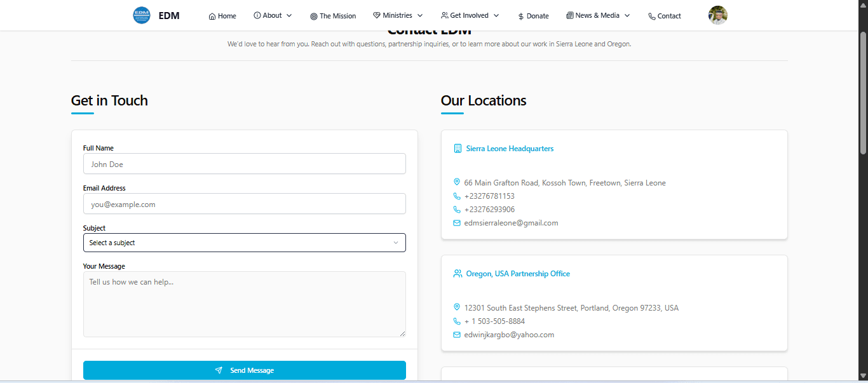Click the Get in Touch heading
Viewport: 868px width, 383px height.
point(109,100)
